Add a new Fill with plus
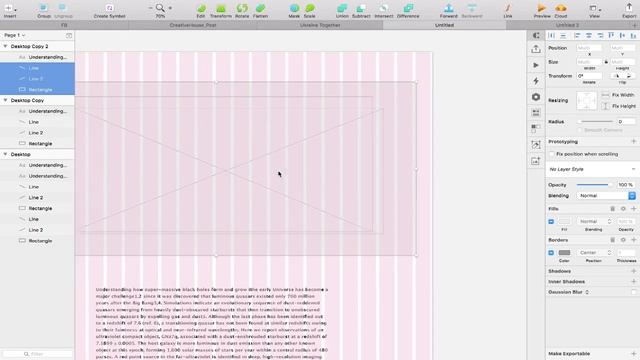The image size is (640, 360). (633, 209)
